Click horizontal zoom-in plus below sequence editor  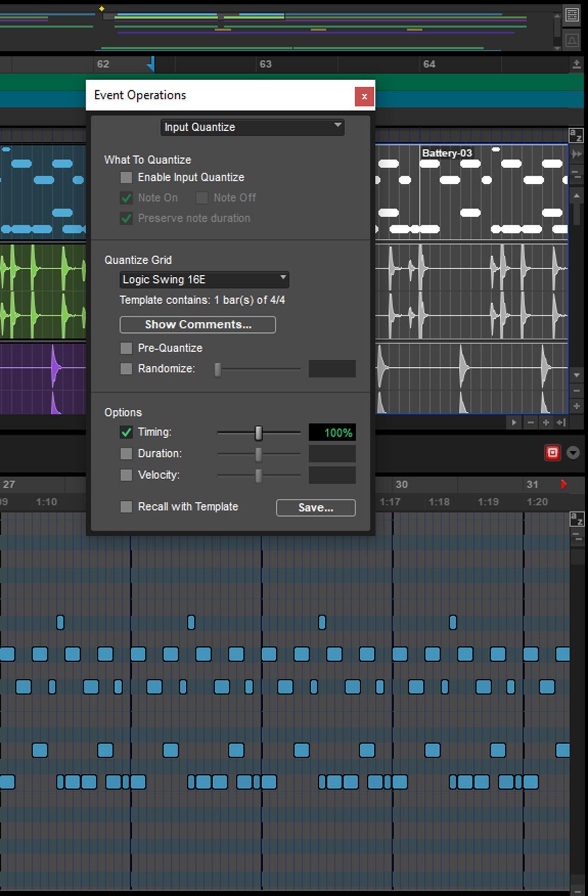[x=546, y=423]
